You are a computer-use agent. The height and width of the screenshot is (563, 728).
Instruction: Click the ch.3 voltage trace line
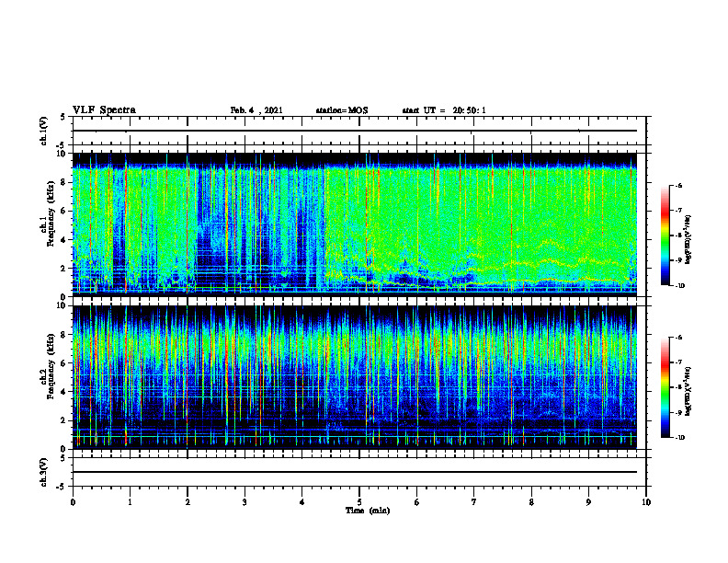pos(355,472)
